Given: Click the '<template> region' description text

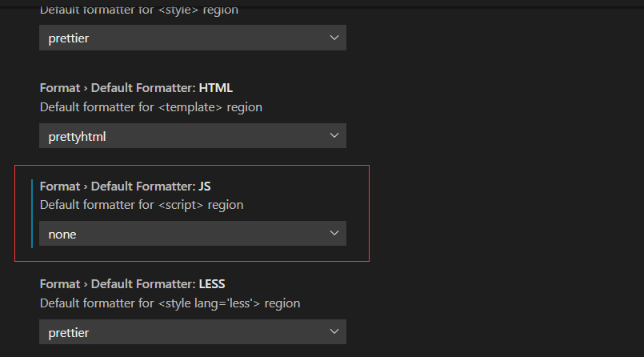Looking at the screenshot, I should pos(150,106).
